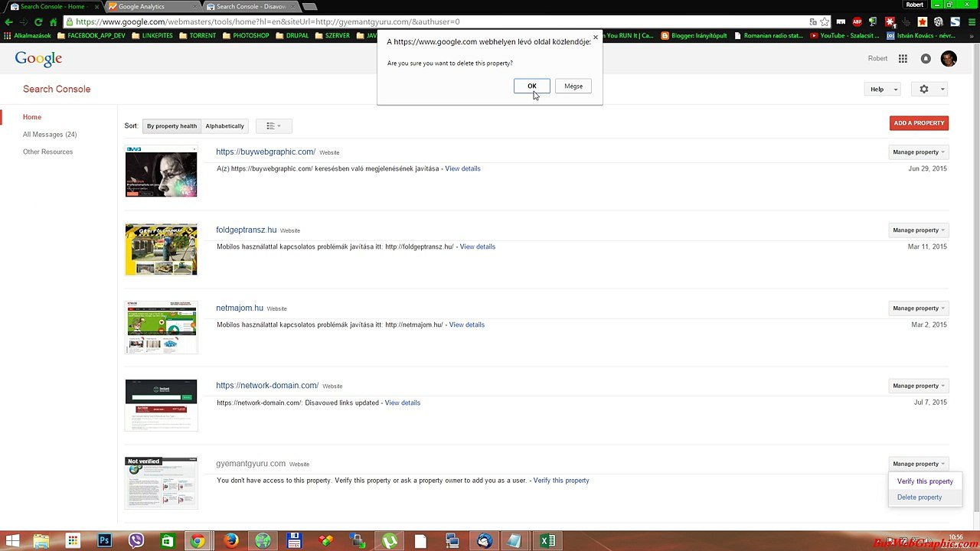View details for netmajom.hu message
Screen dimensions: 980x551
(x=466, y=324)
